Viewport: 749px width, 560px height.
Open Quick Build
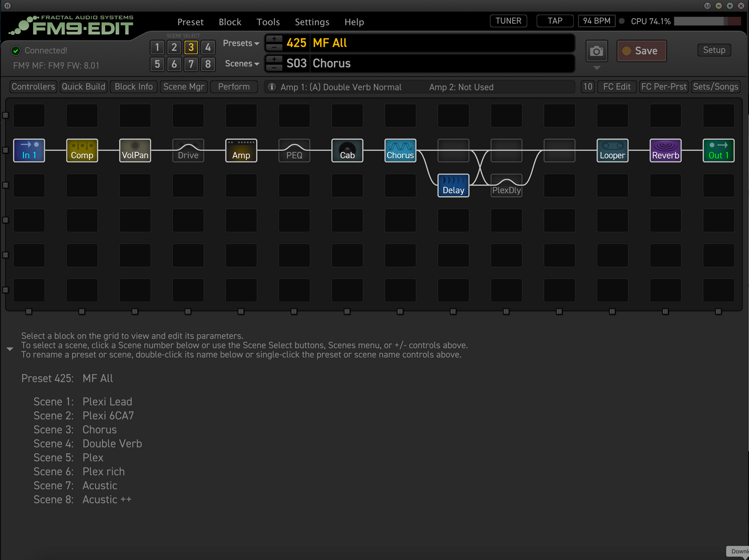pyautogui.click(x=83, y=87)
